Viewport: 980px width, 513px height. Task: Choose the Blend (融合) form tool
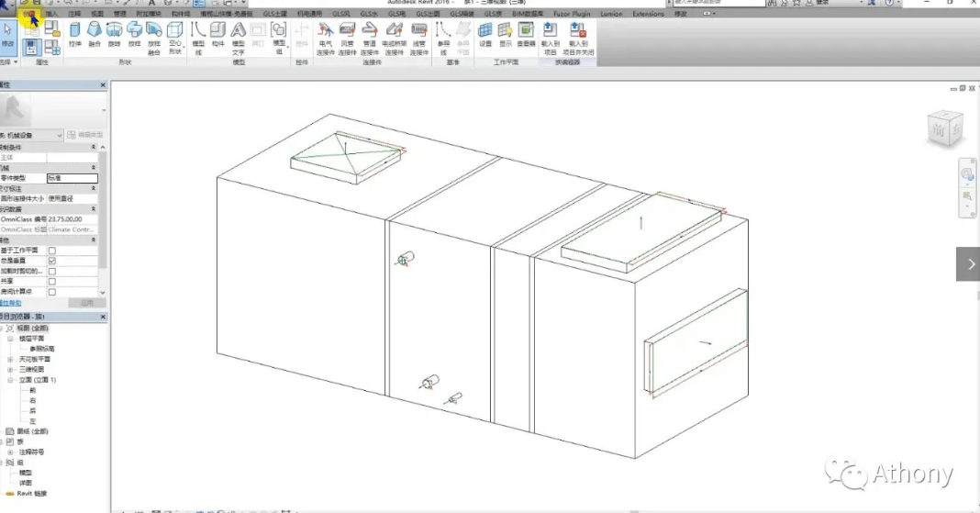click(x=95, y=35)
